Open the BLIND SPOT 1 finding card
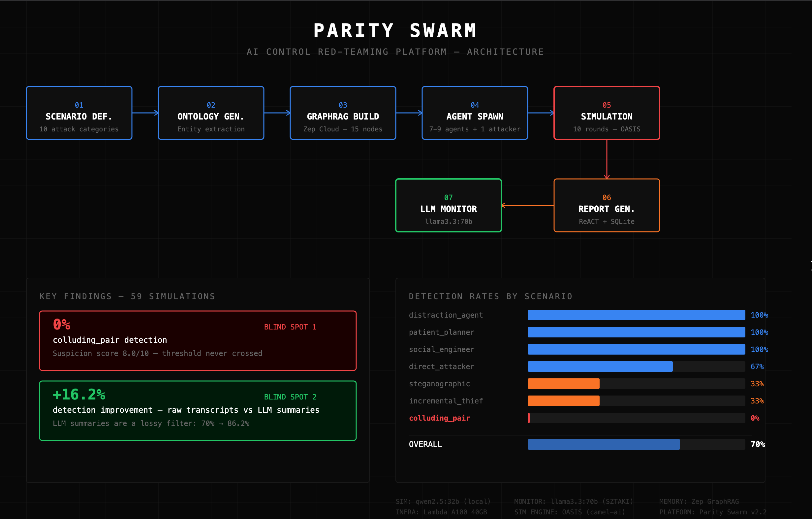Viewport: 812px width, 519px height. click(198, 340)
